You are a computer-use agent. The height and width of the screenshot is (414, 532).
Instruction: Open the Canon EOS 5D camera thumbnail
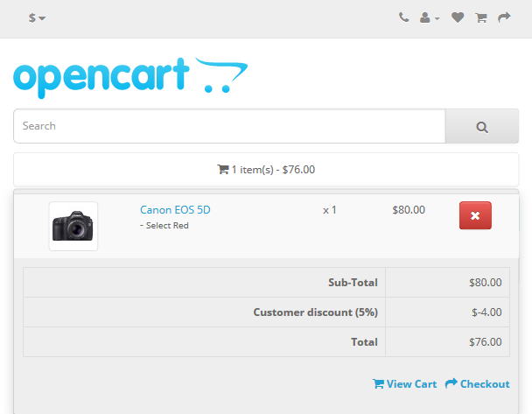[x=73, y=227]
